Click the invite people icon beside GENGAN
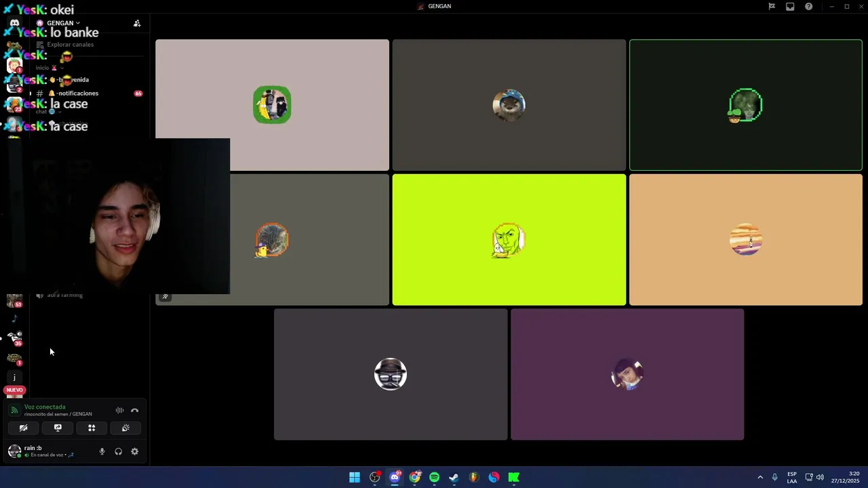 click(137, 23)
